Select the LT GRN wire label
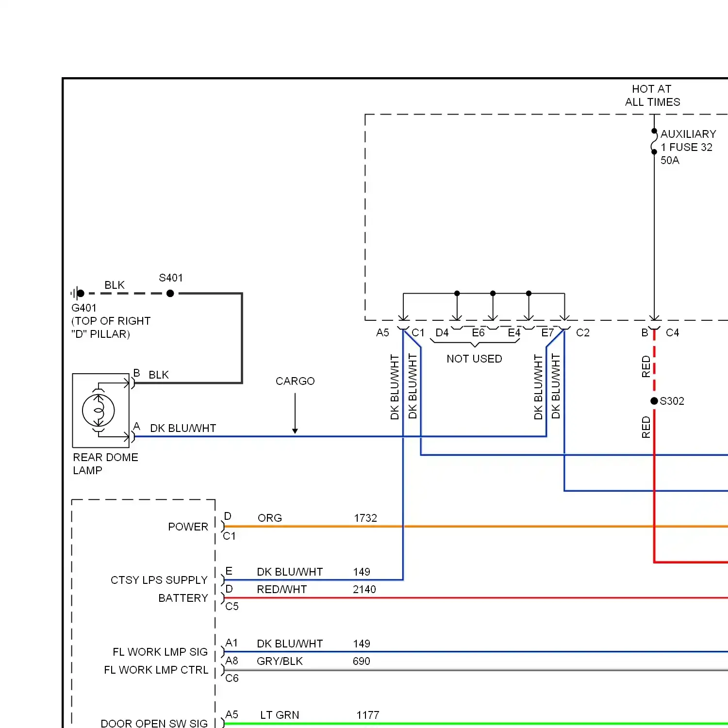728x728 pixels. pos(280,715)
